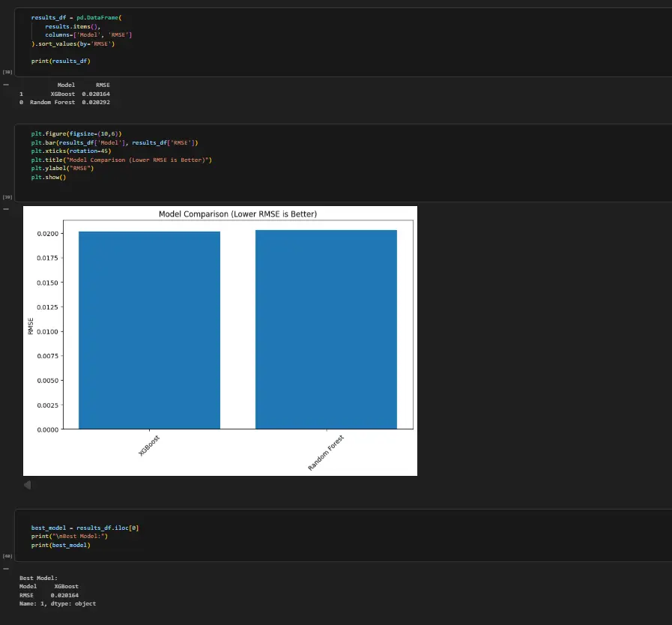
Task: Place cursor on plt.bar(results_df['Model'] line
Action: [x=115, y=142]
